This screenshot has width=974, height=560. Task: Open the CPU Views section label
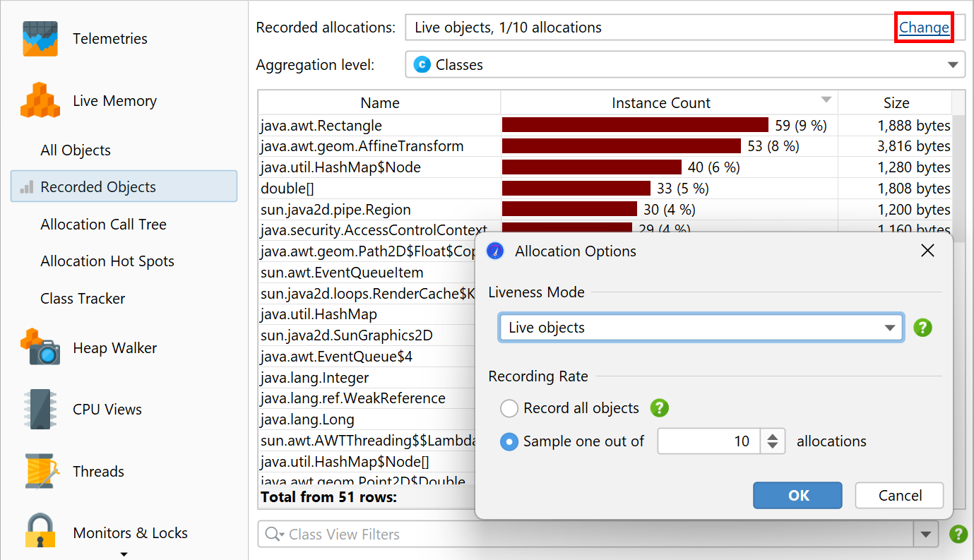(x=107, y=410)
